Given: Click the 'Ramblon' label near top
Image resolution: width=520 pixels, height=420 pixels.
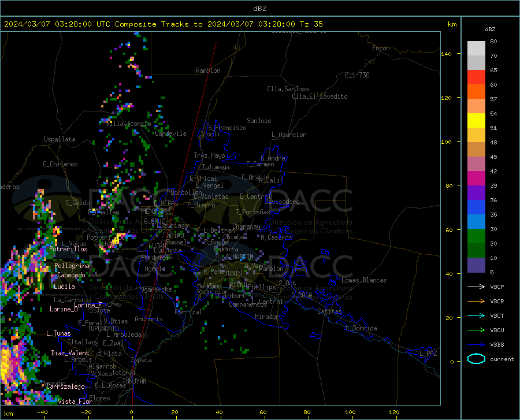Looking at the screenshot, I should (x=208, y=70).
